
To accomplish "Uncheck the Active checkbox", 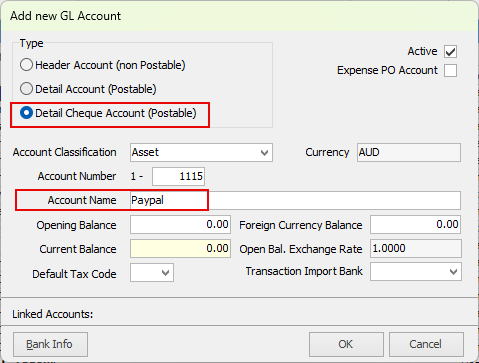I will tap(450, 52).
